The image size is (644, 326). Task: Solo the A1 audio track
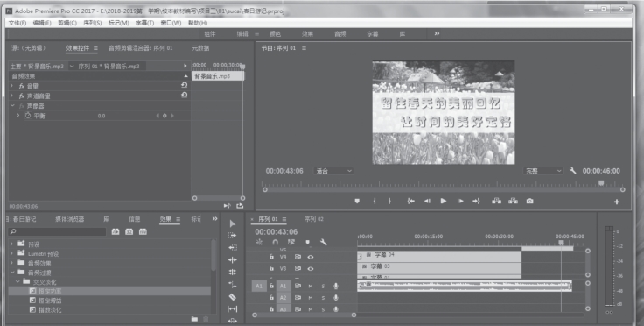point(323,286)
